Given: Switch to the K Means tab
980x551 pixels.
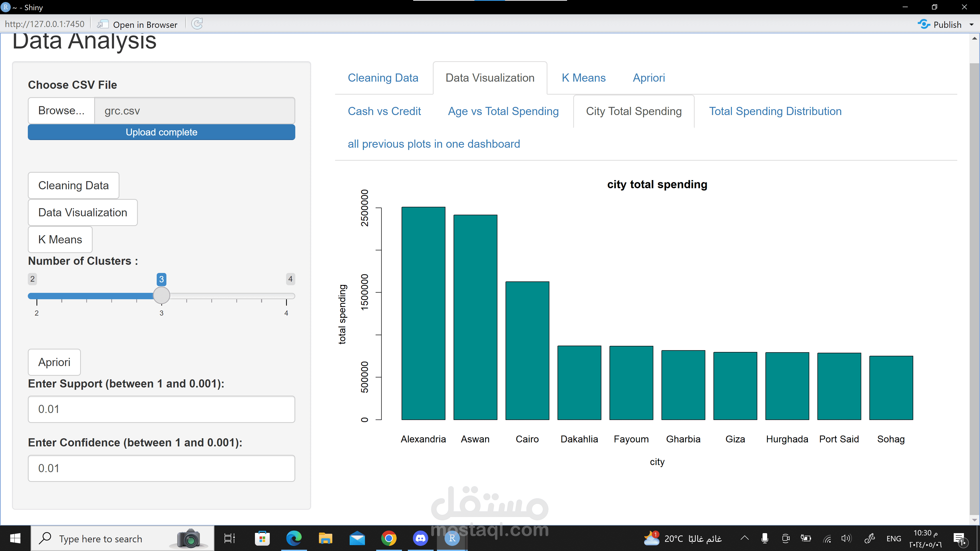Looking at the screenshot, I should click(x=583, y=78).
